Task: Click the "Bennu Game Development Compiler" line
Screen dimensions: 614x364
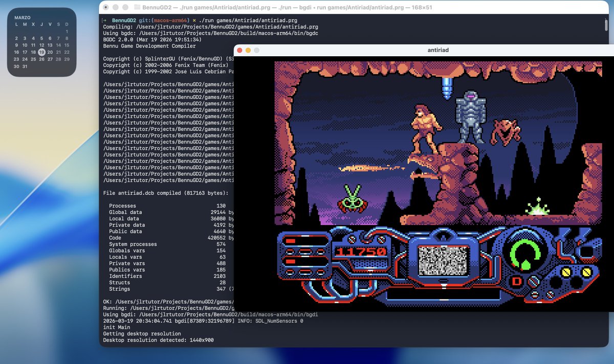Action: [150, 46]
